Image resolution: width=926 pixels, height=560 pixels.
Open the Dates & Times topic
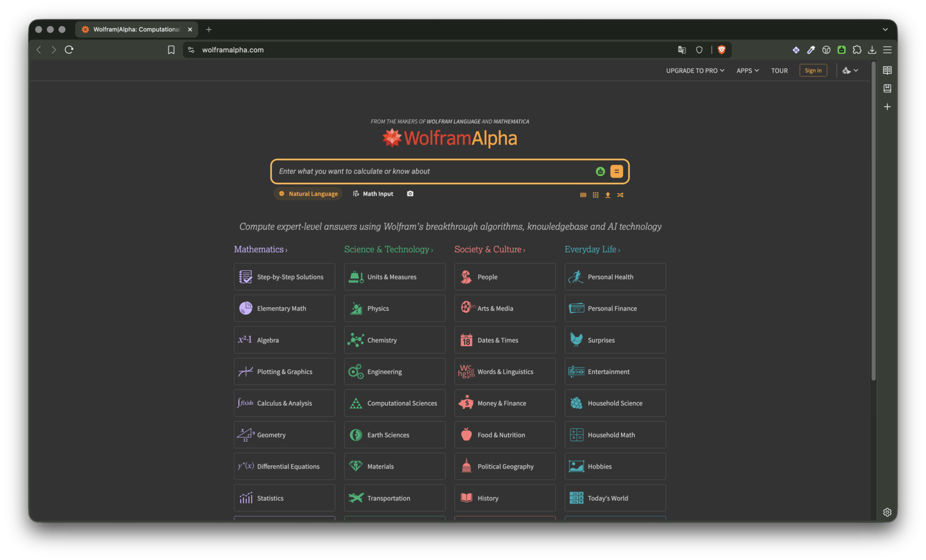click(505, 340)
